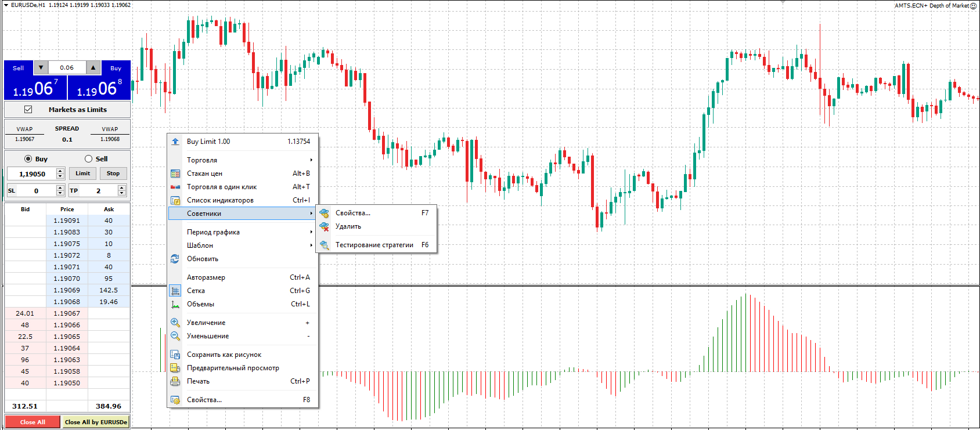The height and width of the screenshot is (430, 980).
Task: Click the TP input field
Action: [x=98, y=190]
